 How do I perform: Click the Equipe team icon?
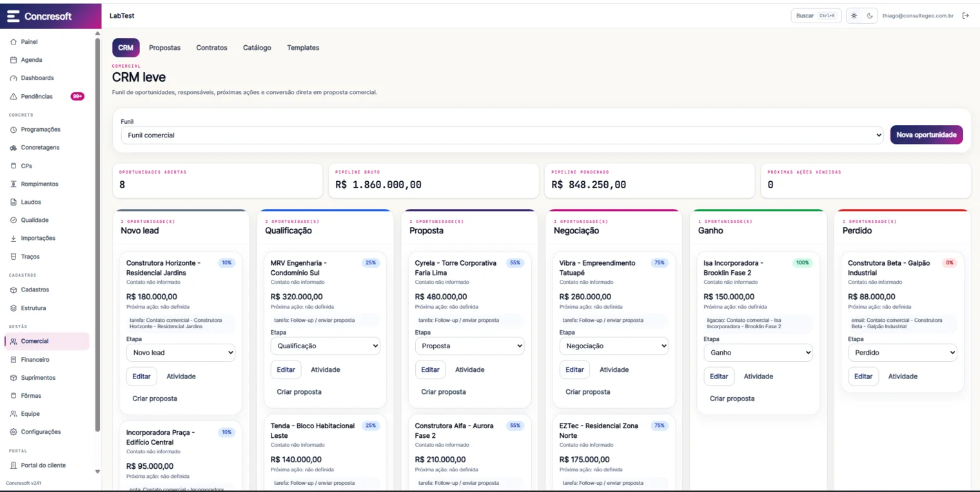click(14, 414)
